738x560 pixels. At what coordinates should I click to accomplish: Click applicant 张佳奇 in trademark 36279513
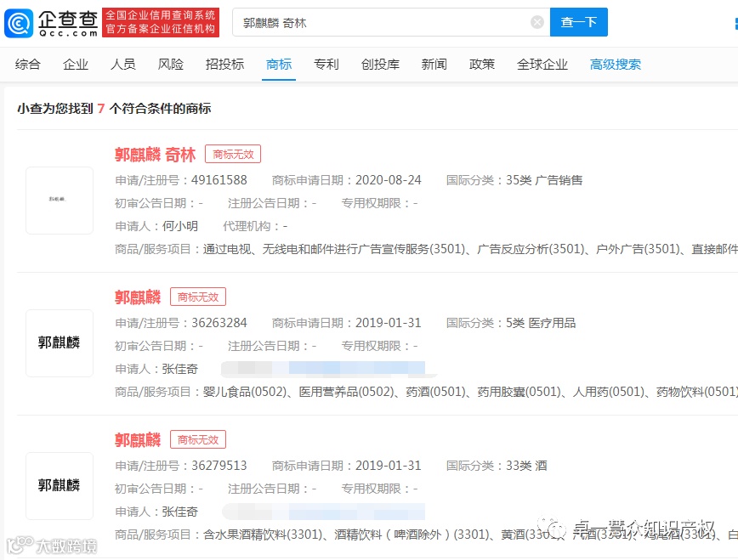[179, 512]
